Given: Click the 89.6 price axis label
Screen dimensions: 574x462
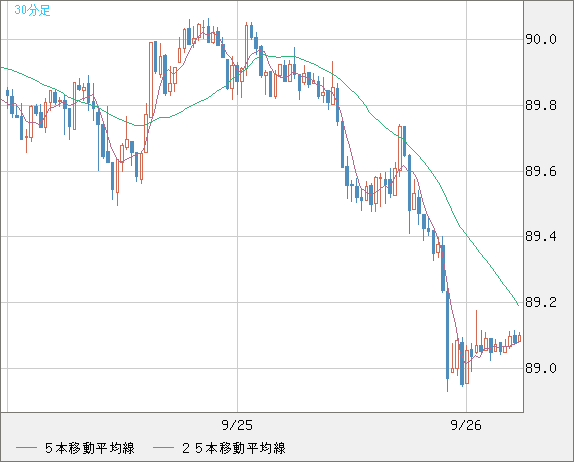Looking at the screenshot, I should 541,171.
